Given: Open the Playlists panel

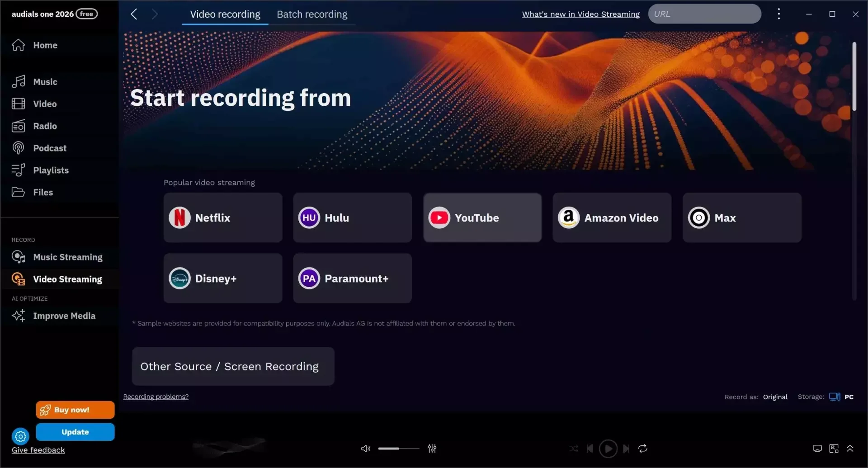Looking at the screenshot, I should pos(51,170).
